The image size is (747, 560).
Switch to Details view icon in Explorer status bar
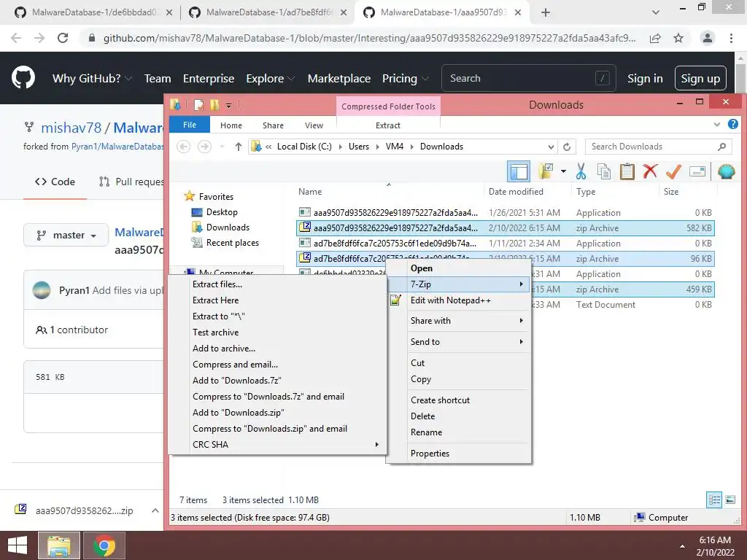tap(713, 499)
